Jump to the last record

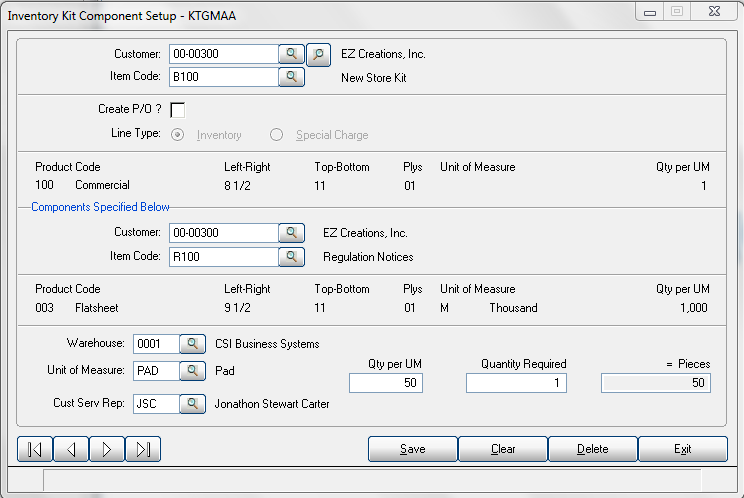[x=143, y=449]
